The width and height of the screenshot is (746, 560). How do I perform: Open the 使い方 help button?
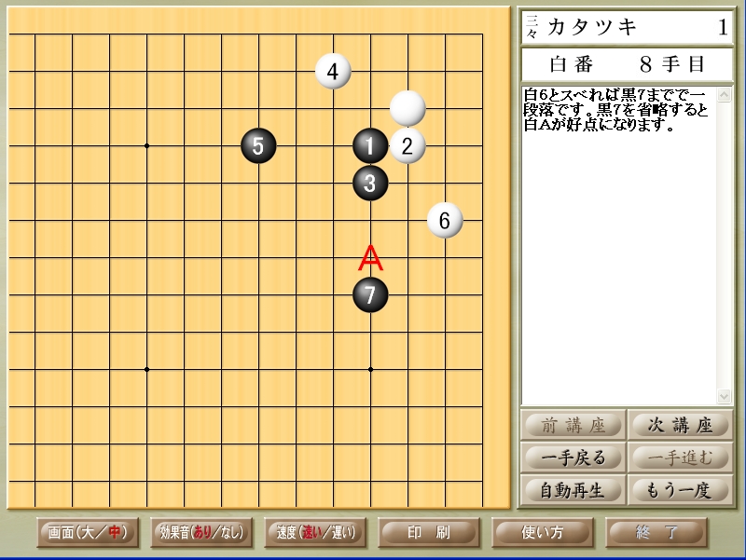[543, 532]
